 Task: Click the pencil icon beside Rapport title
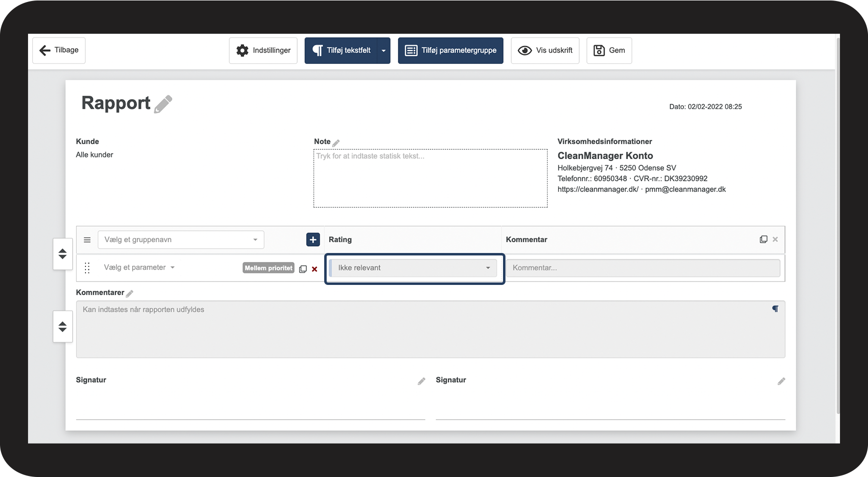(x=163, y=104)
